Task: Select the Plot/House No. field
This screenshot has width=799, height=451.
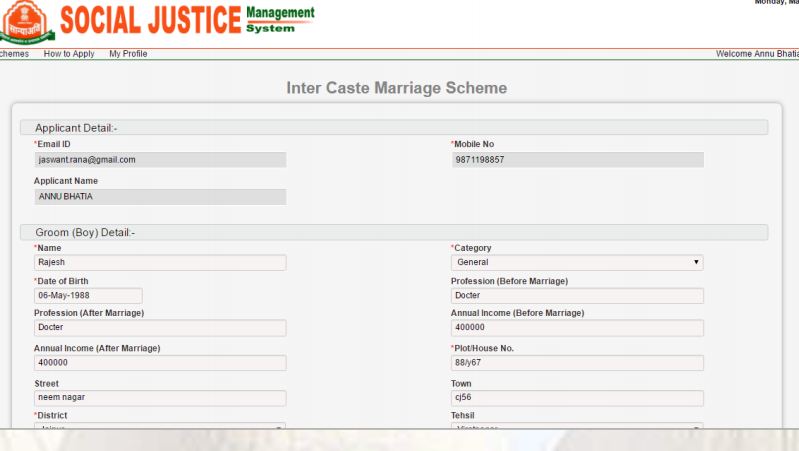Action: pyautogui.click(x=577, y=363)
